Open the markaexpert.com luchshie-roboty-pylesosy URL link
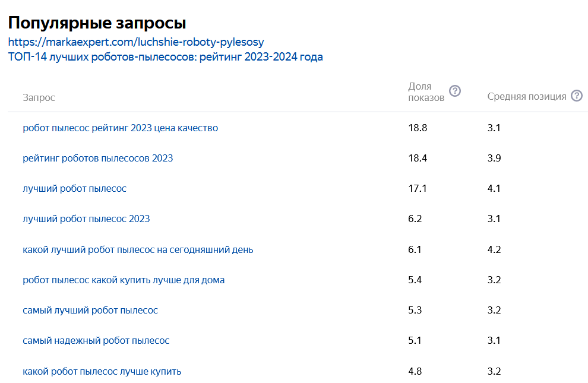Viewport: 588px width, 383px height. (x=136, y=42)
